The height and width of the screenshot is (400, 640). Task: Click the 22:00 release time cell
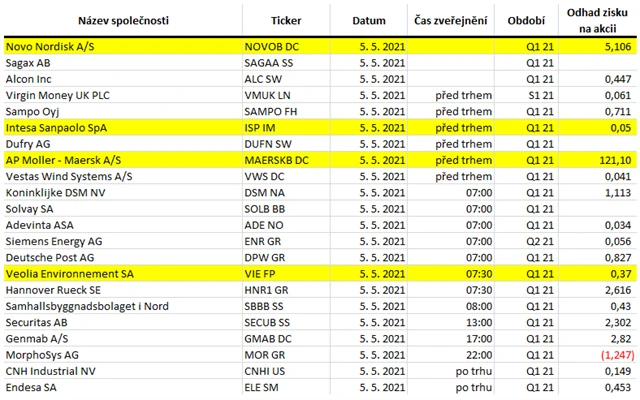point(446,355)
